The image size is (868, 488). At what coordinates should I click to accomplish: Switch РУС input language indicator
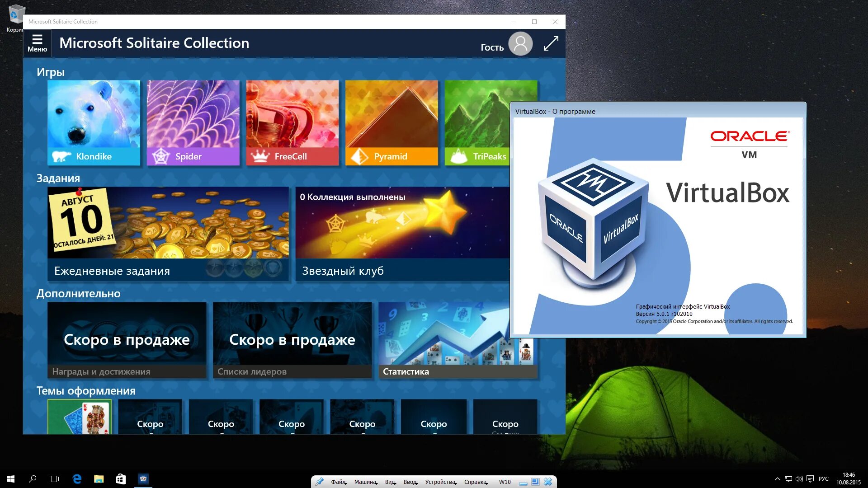click(x=823, y=479)
